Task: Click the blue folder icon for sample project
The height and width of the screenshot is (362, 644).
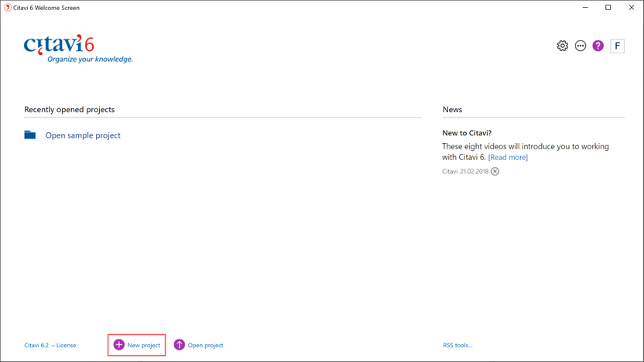Action: tap(30, 135)
